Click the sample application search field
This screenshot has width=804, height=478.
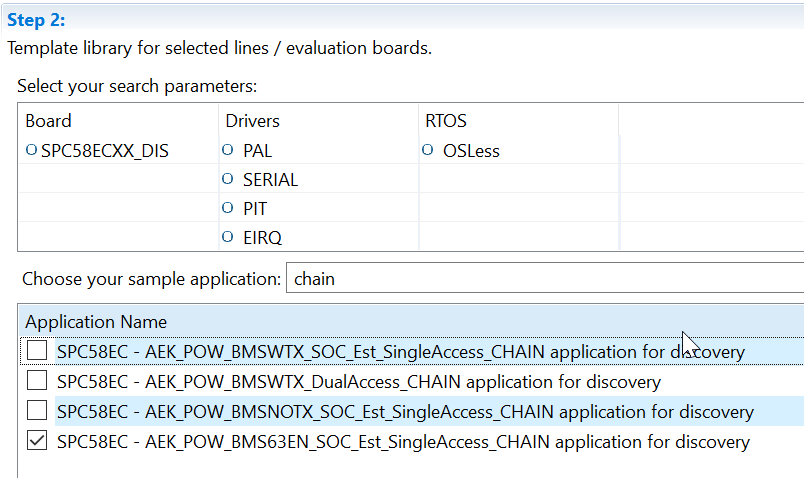545,279
